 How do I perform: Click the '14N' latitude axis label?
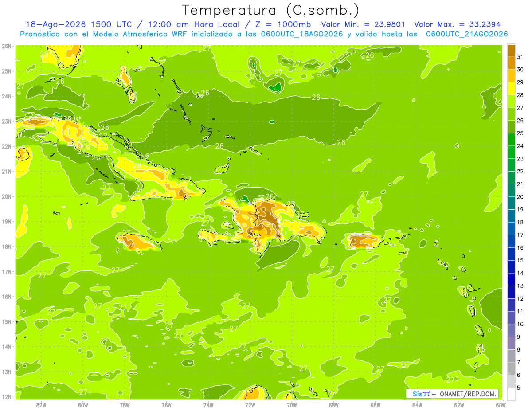click(7, 347)
